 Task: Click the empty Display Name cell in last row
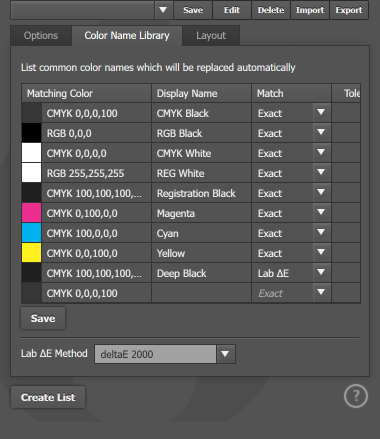201,293
